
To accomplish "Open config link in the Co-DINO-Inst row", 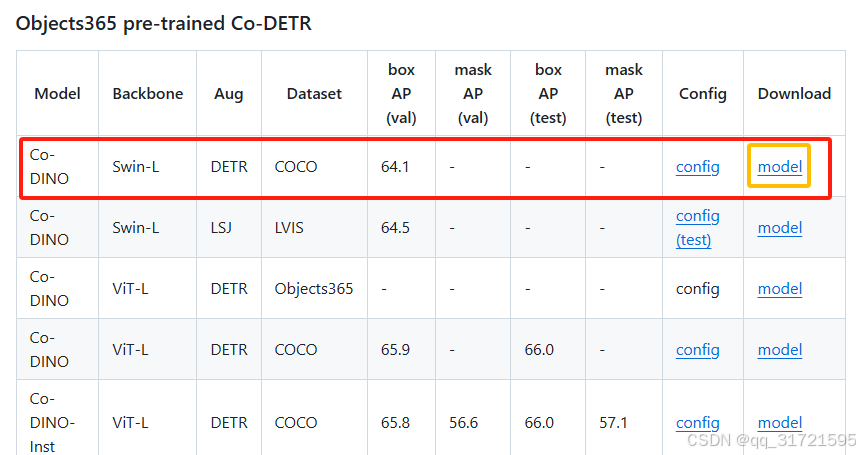I will coord(697,423).
